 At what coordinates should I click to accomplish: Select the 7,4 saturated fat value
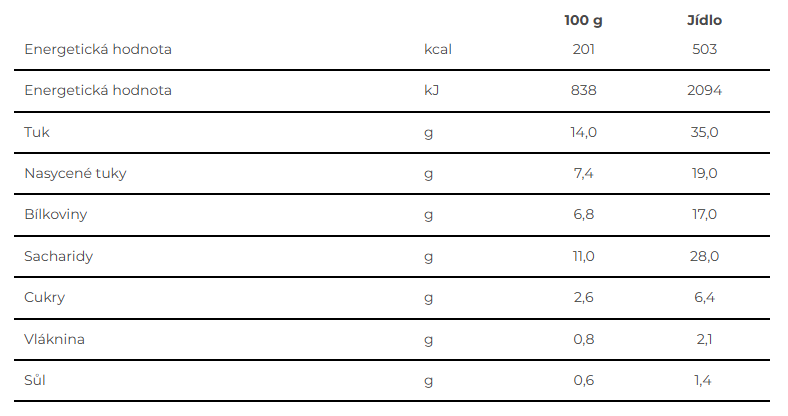(x=583, y=173)
